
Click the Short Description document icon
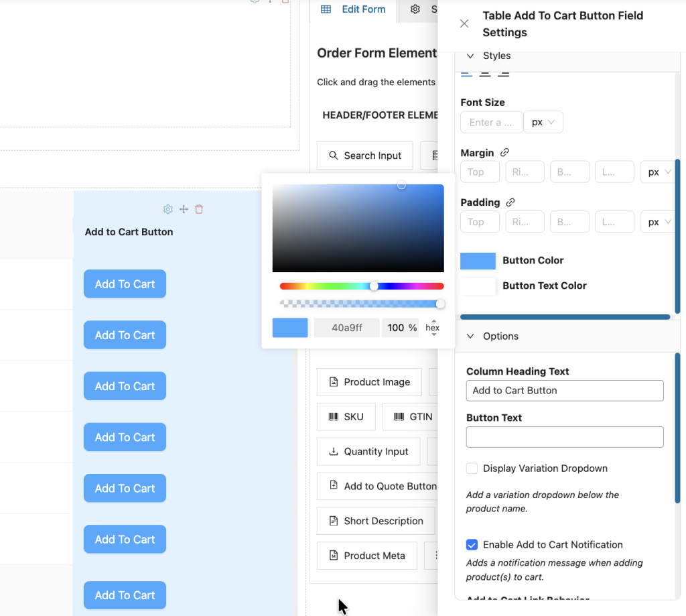coord(334,521)
